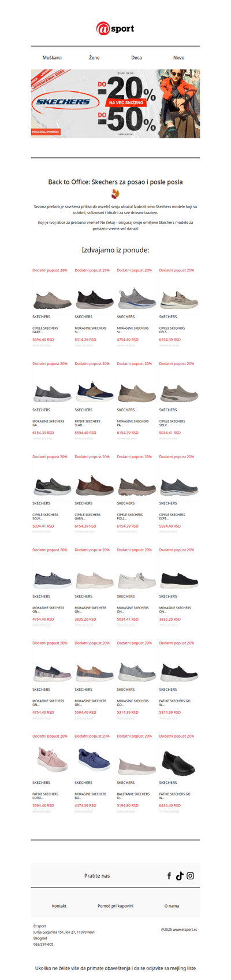This screenshot has height=980, width=231.
Task: Open Pomoć pri kupovini link
Action: coord(115,906)
